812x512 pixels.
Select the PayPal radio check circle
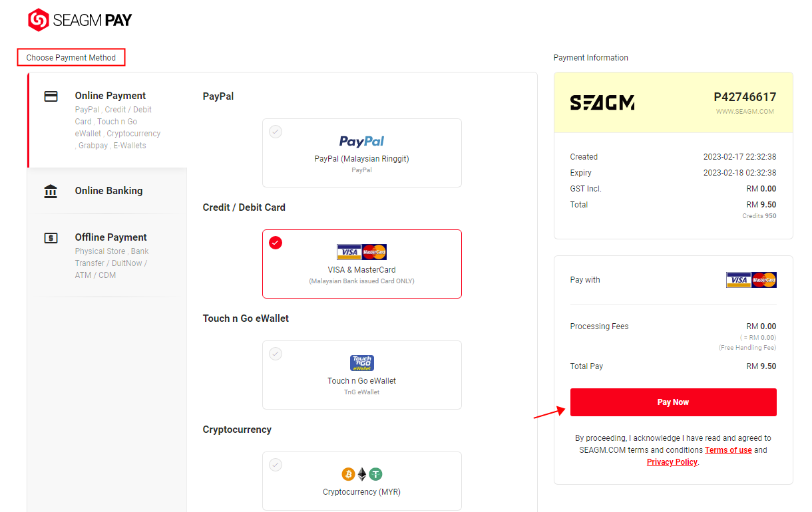click(276, 132)
